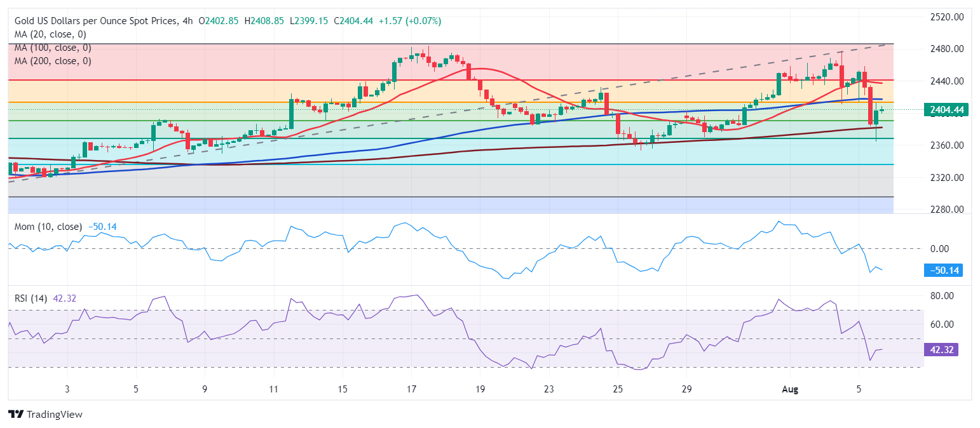Select the MA (100, close, 0) legend
Screen dimensions: 980x428
[x=53, y=48]
